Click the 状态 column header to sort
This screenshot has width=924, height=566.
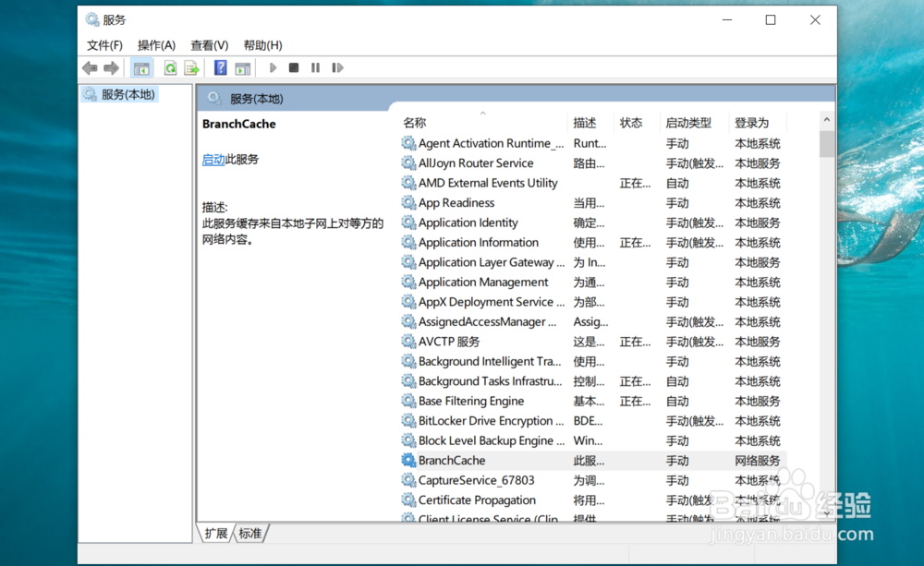[630, 121]
